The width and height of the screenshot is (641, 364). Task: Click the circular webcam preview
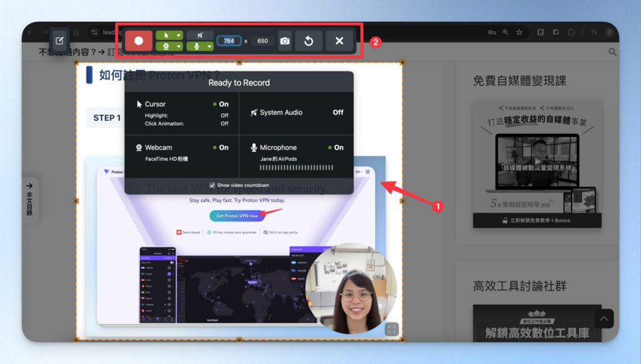click(351, 289)
